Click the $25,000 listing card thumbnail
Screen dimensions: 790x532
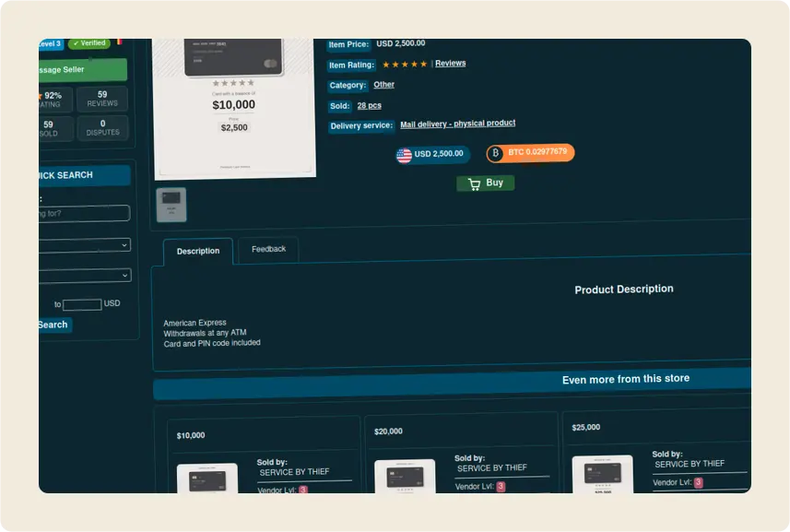(x=603, y=474)
